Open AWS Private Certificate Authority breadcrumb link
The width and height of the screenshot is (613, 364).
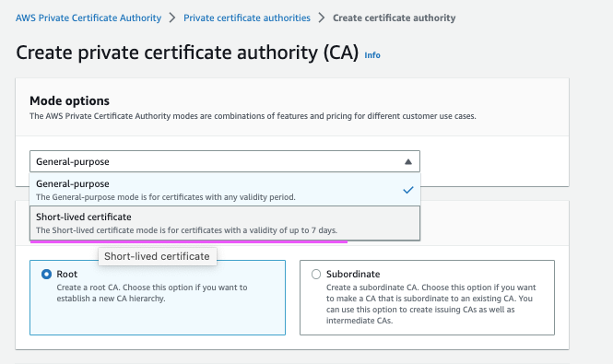[88, 18]
